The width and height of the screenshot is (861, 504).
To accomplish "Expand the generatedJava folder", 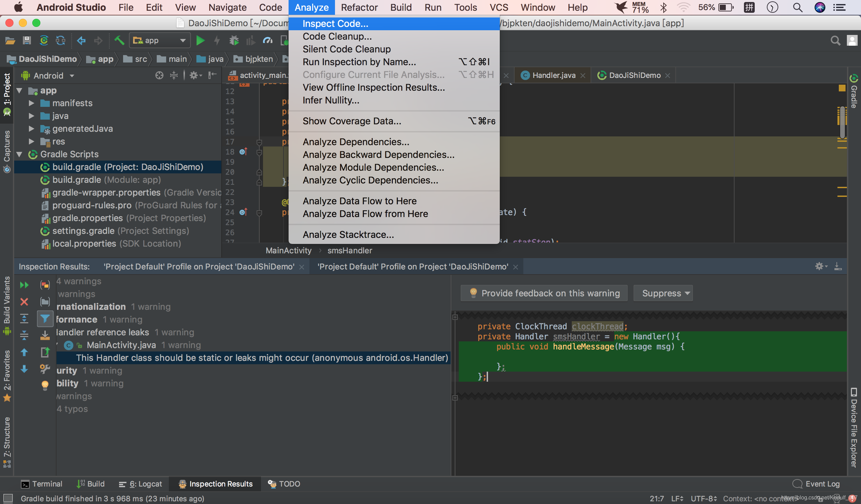I will coord(31,129).
